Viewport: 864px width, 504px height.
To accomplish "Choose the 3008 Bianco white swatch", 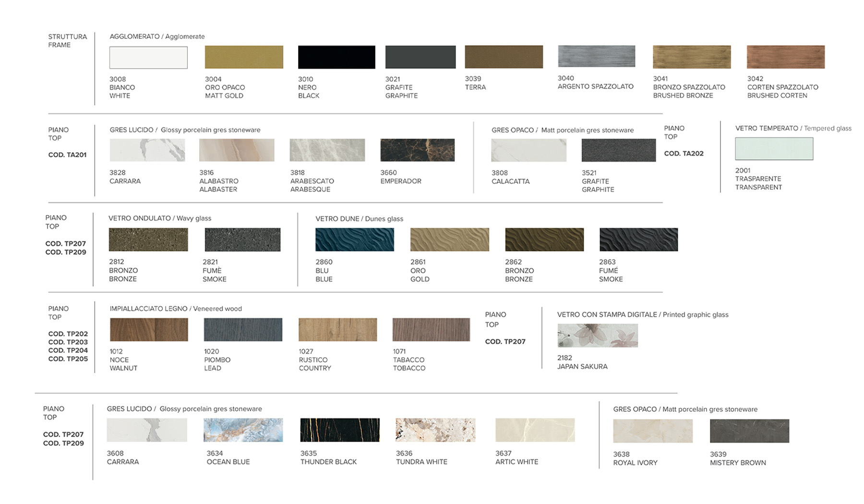I will pos(148,58).
